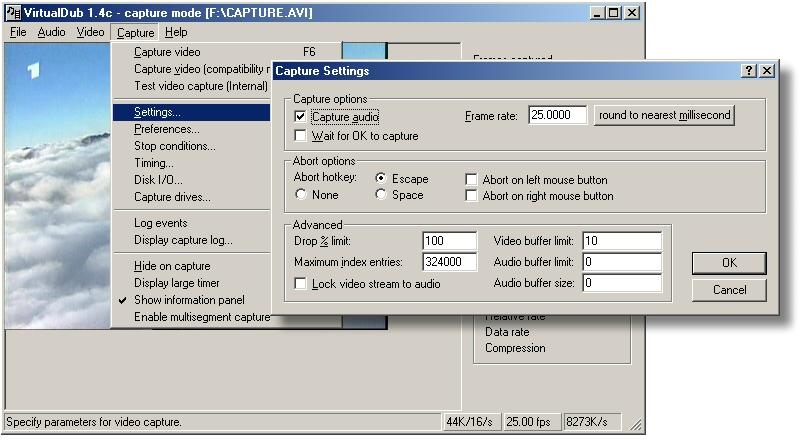The height and width of the screenshot is (442, 801).
Task: Close the Capture Settings dialog
Action: 766,71
